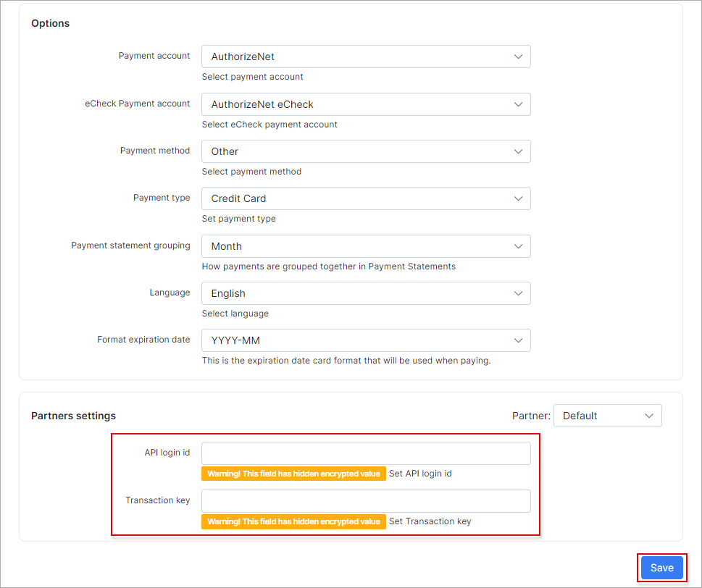The height and width of the screenshot is (588, 702).
Task: Click the Save button
Action: point(661,568)
